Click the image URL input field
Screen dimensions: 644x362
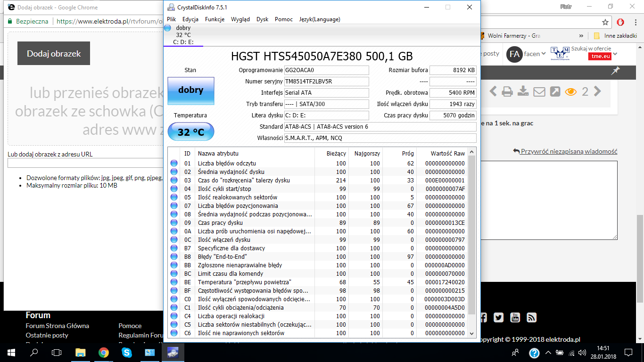[86, 164]
